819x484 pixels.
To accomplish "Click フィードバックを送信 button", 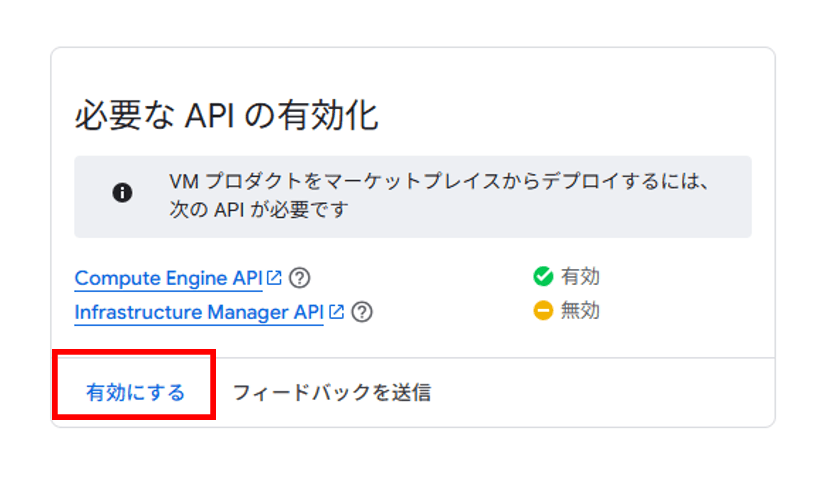I will coord(331,392).
